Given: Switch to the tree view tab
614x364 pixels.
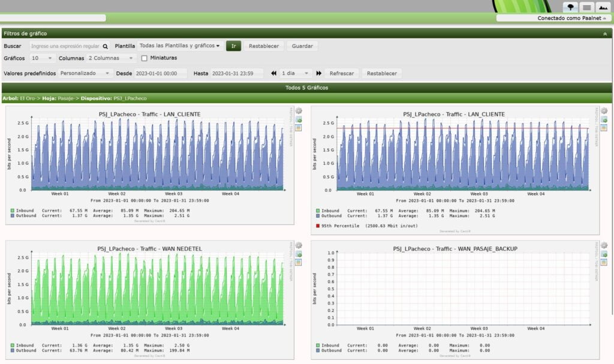Looking at the screenshot, I should (x=570, y=7).
